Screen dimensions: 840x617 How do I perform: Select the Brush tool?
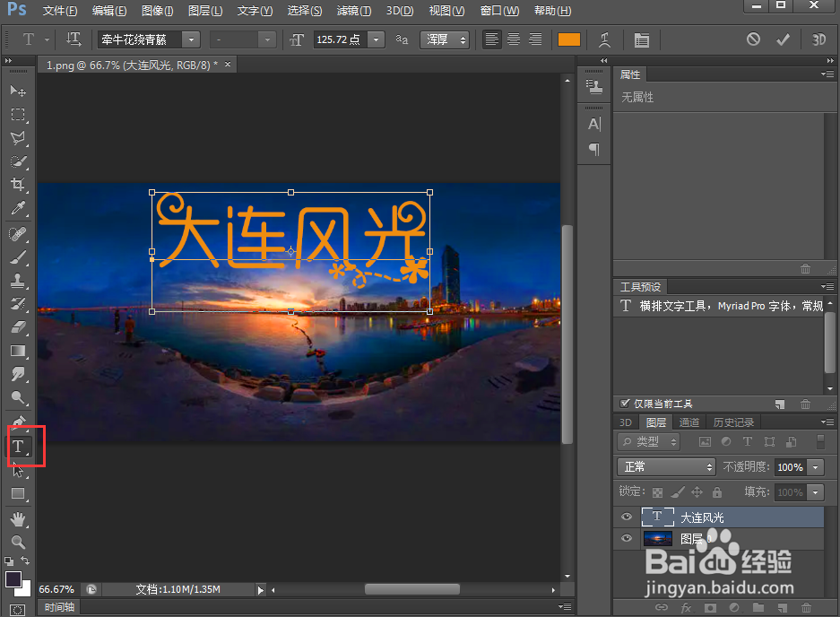[18, 258]
